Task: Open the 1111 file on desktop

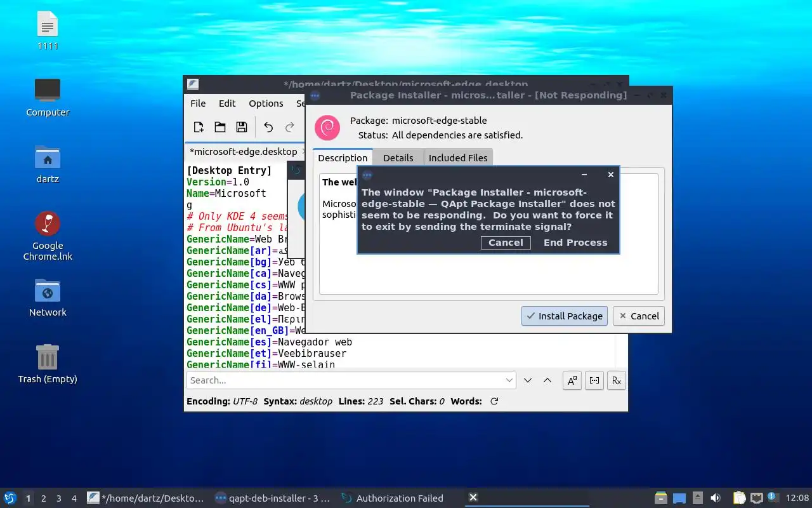Action: (48, 31)
